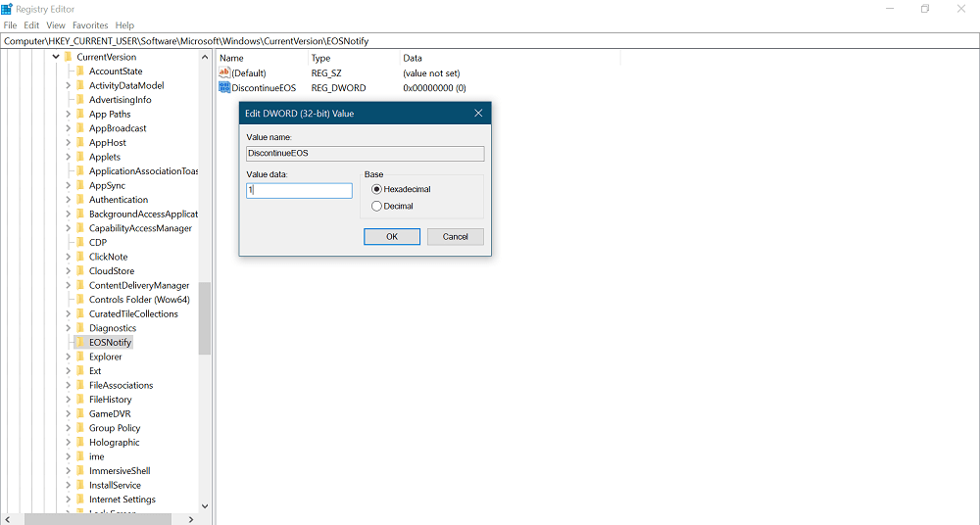The image size is (980, 525).
Task: Click the CloudStore folder icon
Action: click(x=80, y=271)
